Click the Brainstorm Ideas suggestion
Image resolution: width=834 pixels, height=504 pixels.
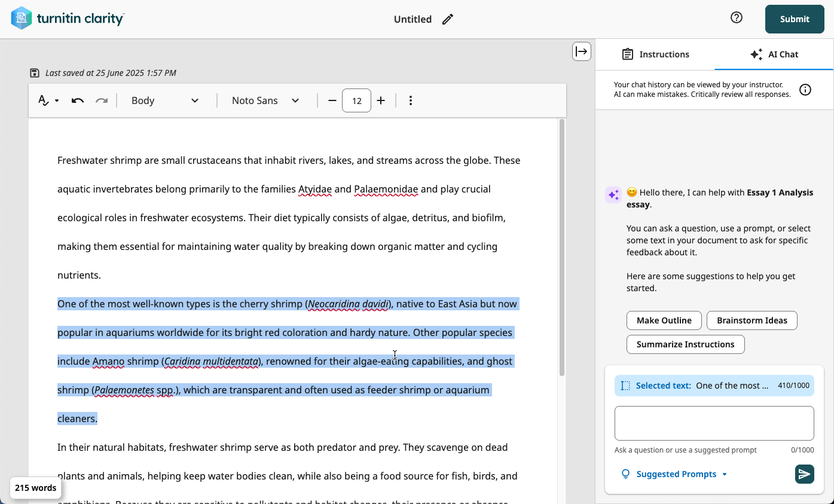coord(751,320)
